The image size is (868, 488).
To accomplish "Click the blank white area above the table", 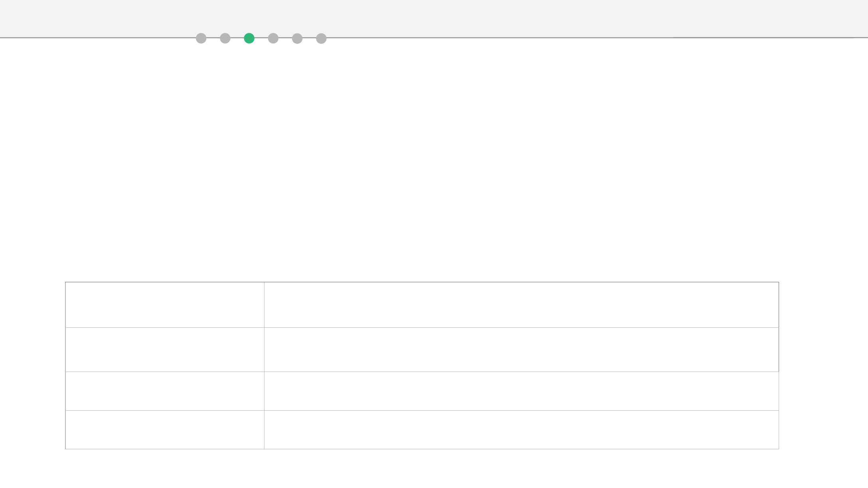I will pyautogui.click(x=434, y=159).
